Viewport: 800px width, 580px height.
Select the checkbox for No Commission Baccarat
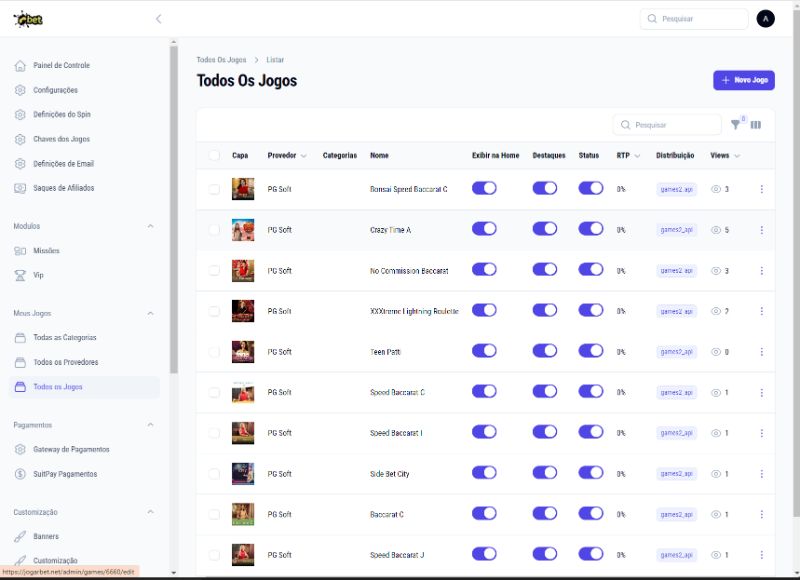(214, 271)
